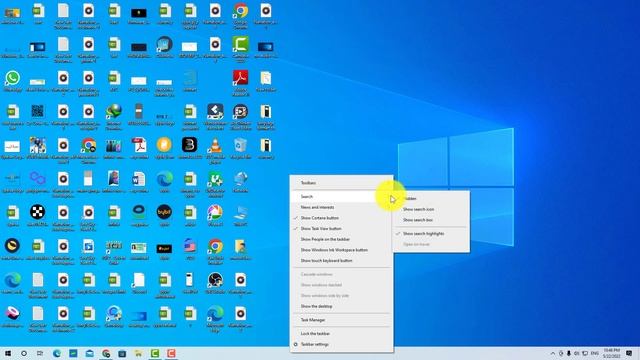Click the microphone tray icon
640x360 pixels.
pos(569,353)
